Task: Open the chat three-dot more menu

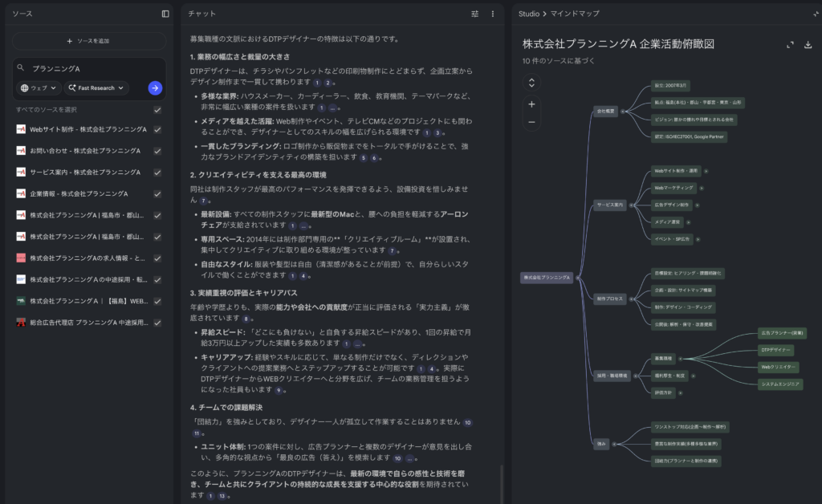Action: (492, 14)
